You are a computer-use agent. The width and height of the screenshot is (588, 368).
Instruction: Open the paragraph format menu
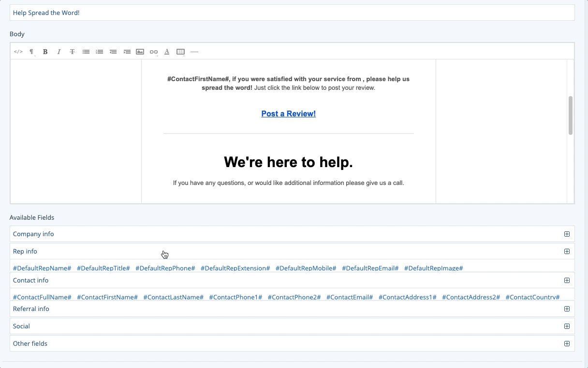(31, 52)
